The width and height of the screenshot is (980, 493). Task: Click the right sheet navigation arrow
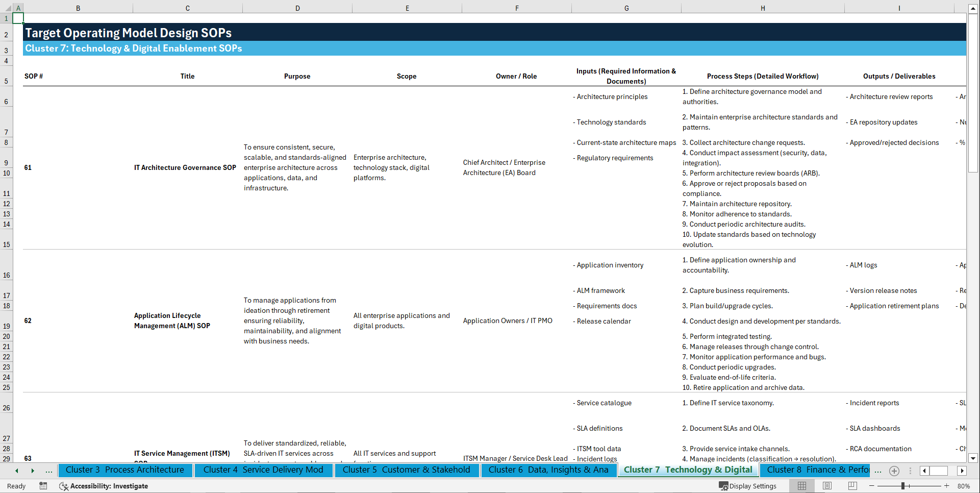click(34, 471)
